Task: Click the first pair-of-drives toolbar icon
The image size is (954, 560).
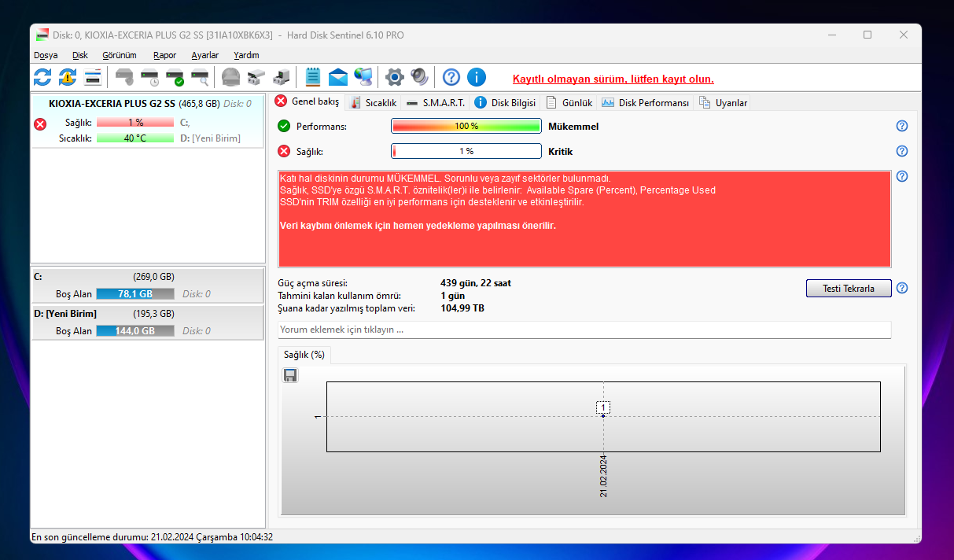Action: (x=256, y=77)
